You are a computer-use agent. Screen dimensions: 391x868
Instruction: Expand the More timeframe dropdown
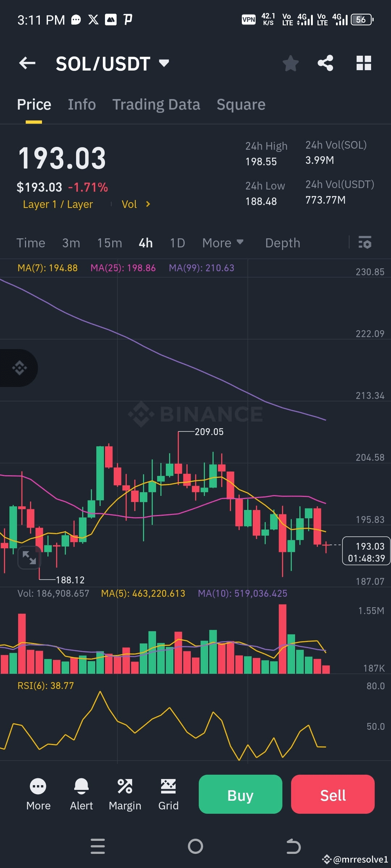point(223,243)
